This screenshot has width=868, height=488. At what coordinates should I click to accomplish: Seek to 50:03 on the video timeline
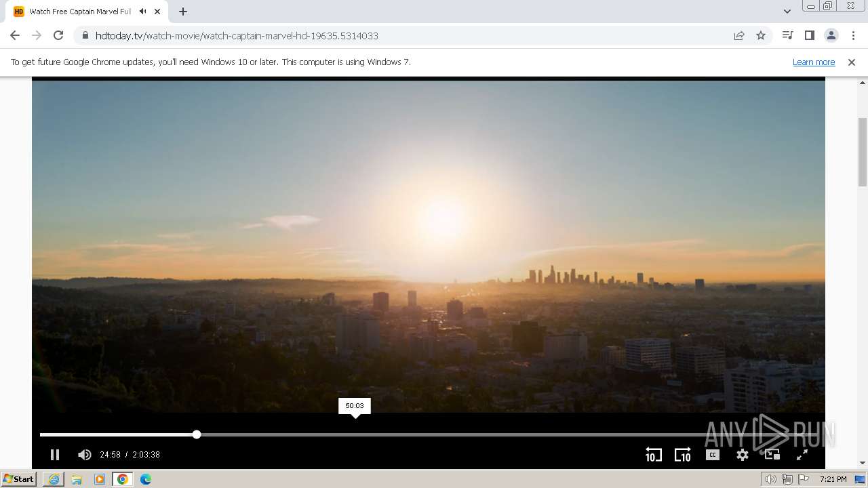tap(355, 434)
